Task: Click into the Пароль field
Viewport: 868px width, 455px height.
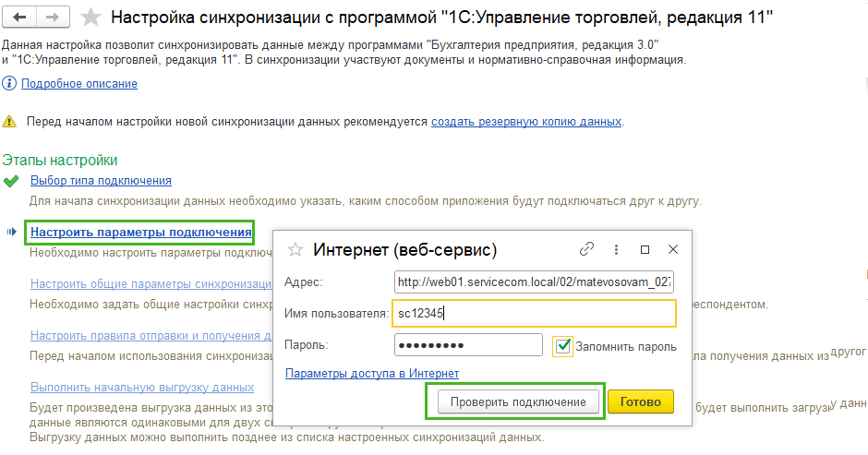Action: click(468, 345)
